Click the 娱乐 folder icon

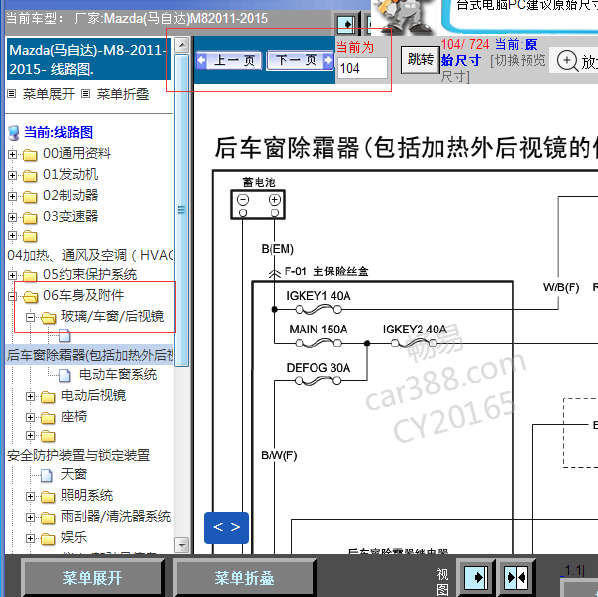pyautogui.click(x=48, y=539)
